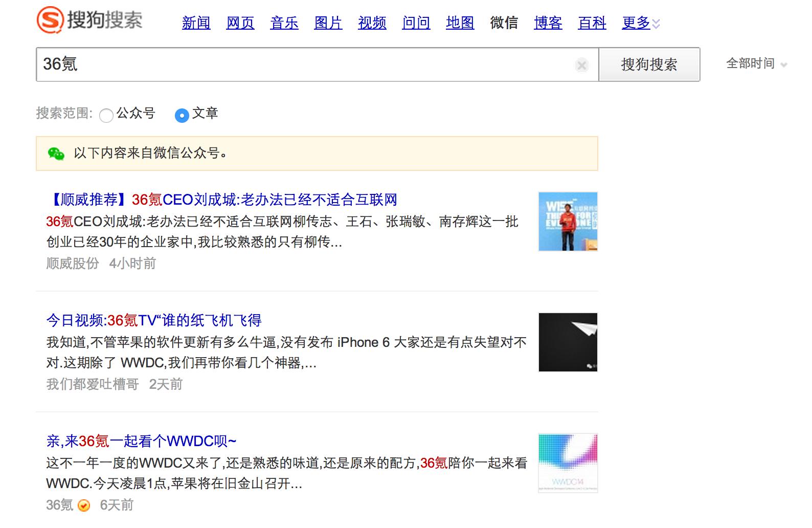This screenshot has width=812, height=528.
Task: Switch to 音乐 search
Action: pyautogui.click(x=284, y=23)
